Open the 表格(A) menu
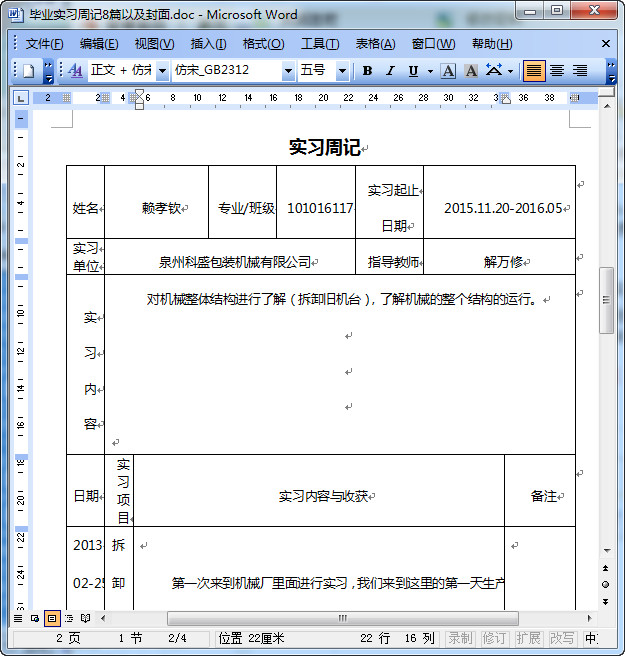The image size is (625, 656). click(375, 44)
